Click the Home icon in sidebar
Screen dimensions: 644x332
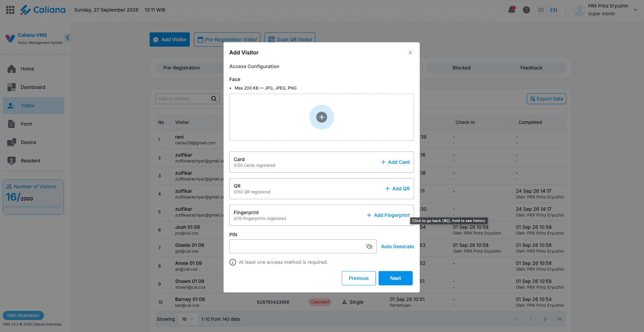[12, 69]
